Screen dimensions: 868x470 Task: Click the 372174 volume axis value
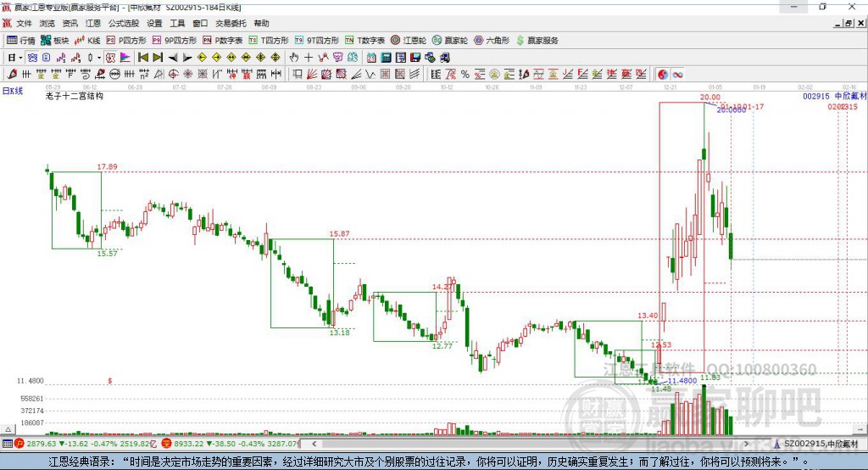pyautogui.click(x=31, y=411)
